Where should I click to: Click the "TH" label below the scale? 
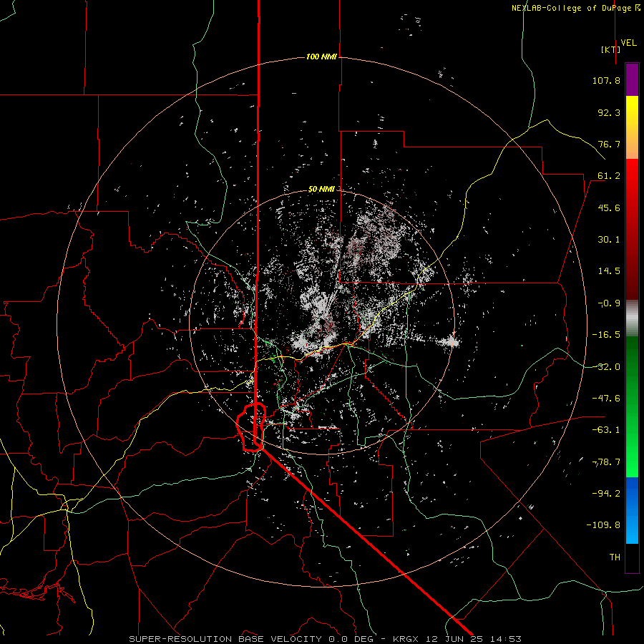point(615,557)
